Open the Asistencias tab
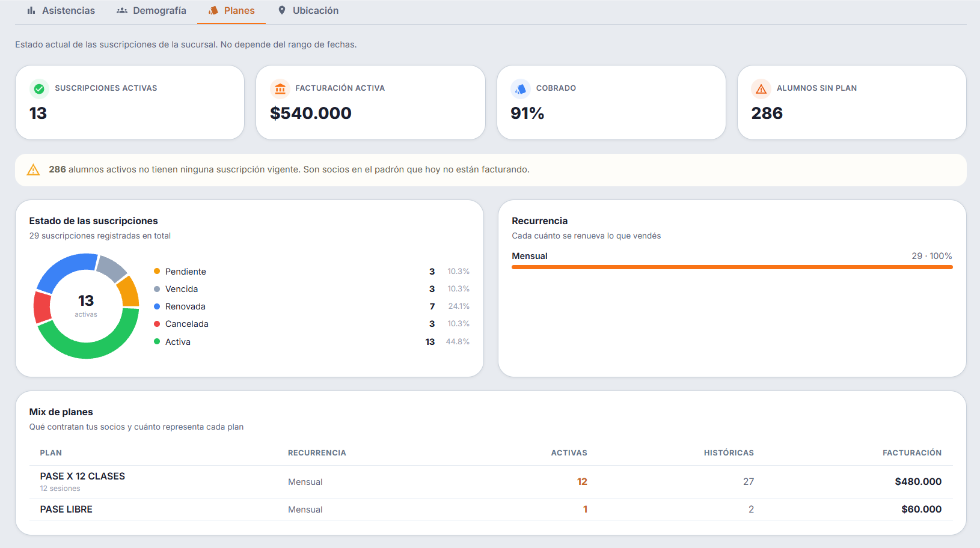Screen dimensions: 980x548 click(x=61, y=11)
